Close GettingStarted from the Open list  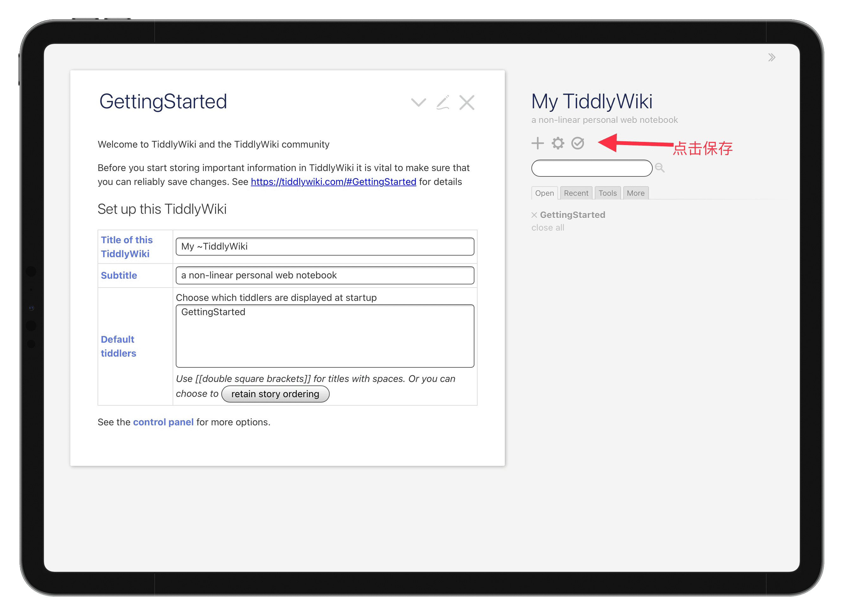[x=534, y=215]
